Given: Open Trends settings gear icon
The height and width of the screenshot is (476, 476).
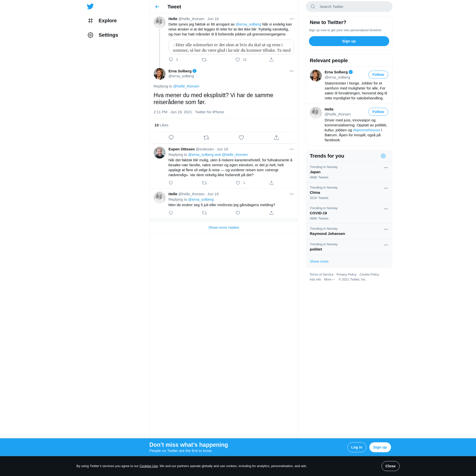Looking at the screenshot, I should (383, 156).
